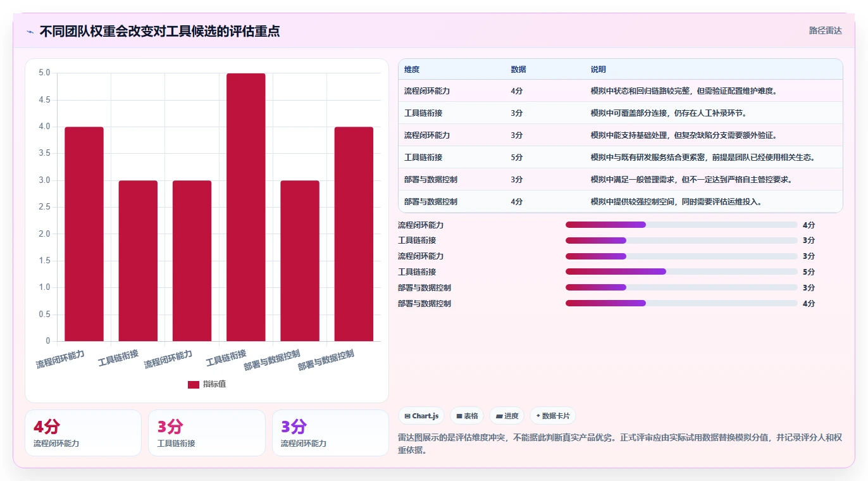Image resolution: width=868 pixels, height=481 pixels.
Task: Click the 5分 value at the progress bar's end
Action: [809, 272]
